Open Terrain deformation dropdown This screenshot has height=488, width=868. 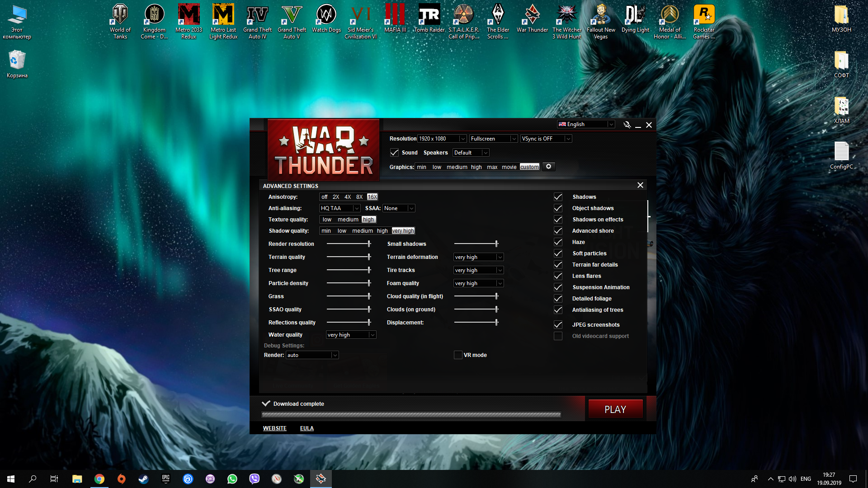(x=479, y=257)
